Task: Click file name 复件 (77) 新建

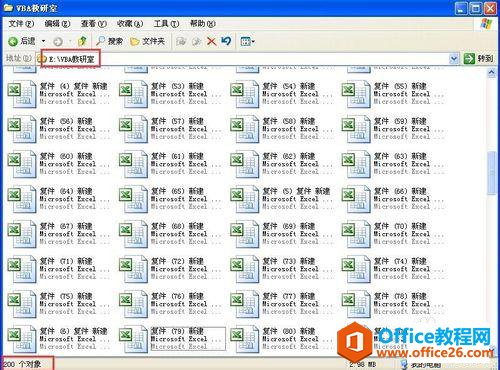Action: (289, 296)
